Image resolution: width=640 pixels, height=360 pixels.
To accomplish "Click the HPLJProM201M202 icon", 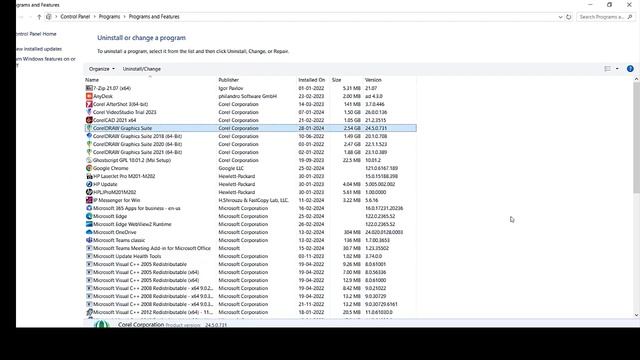I will 89,192.
